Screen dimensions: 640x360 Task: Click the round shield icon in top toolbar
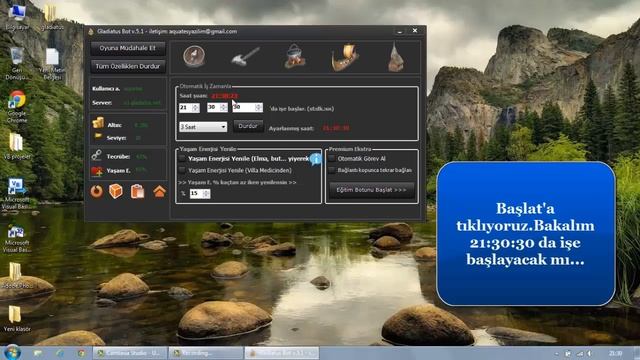(194, 56)
